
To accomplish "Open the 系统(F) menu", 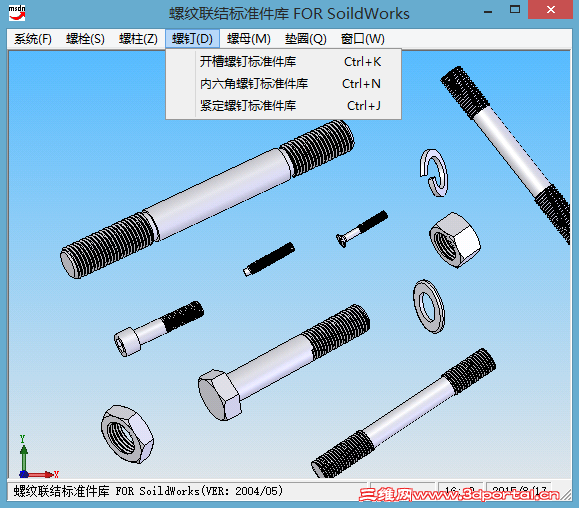I will [32, 39].
